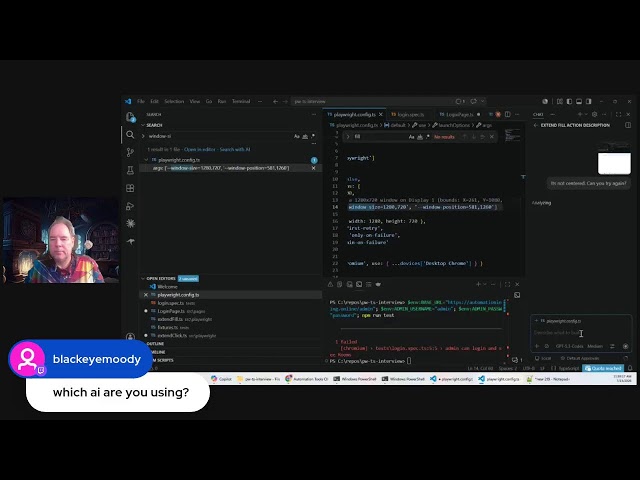Toggle Match Whole Word in sidebar search

coord(305,136)
